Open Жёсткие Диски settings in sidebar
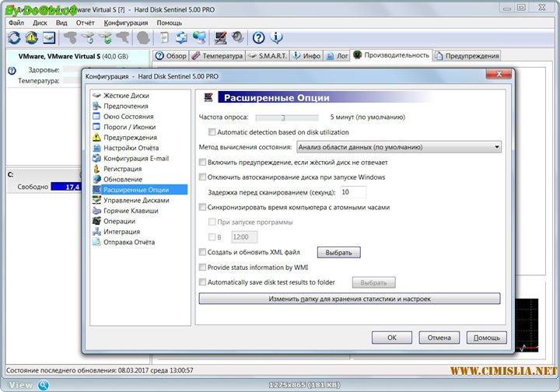560x392 pixels. click(x=126, y=96)
